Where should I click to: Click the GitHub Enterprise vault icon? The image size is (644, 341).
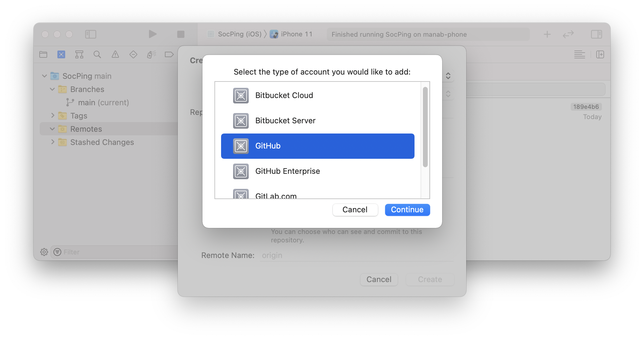coord(241,171)
